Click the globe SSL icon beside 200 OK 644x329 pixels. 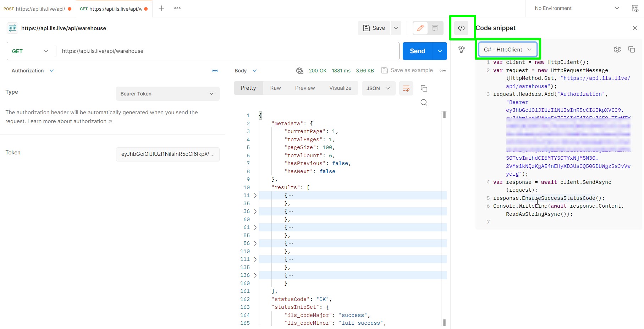pos(299,70)
